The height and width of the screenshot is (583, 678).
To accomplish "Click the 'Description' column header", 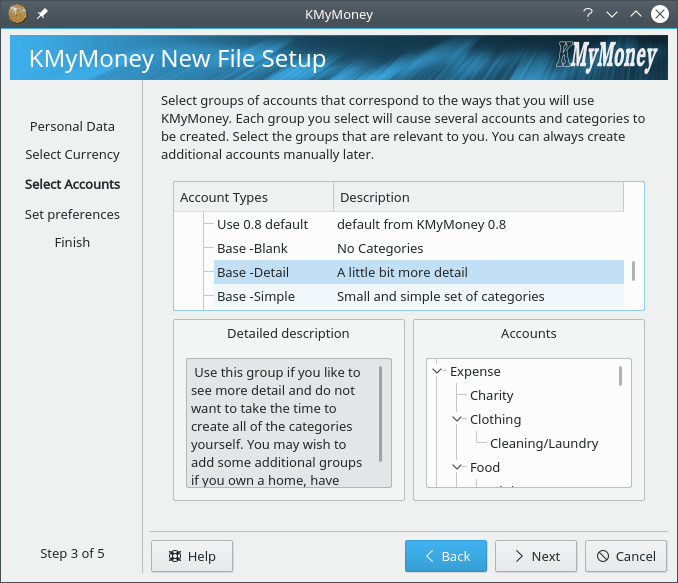I will [x=479, y=197].
